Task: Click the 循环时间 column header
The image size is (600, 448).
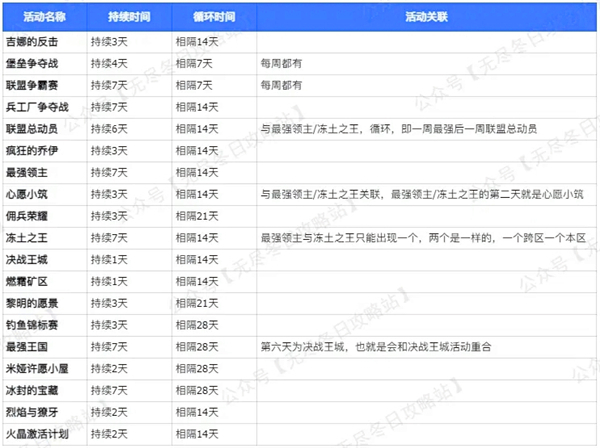Action: tap(214, 17)
